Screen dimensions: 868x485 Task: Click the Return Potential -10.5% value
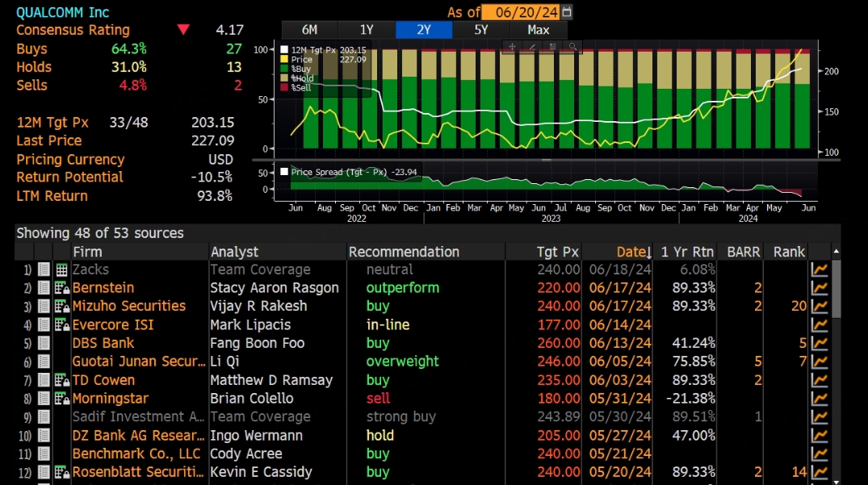point(212,178)
